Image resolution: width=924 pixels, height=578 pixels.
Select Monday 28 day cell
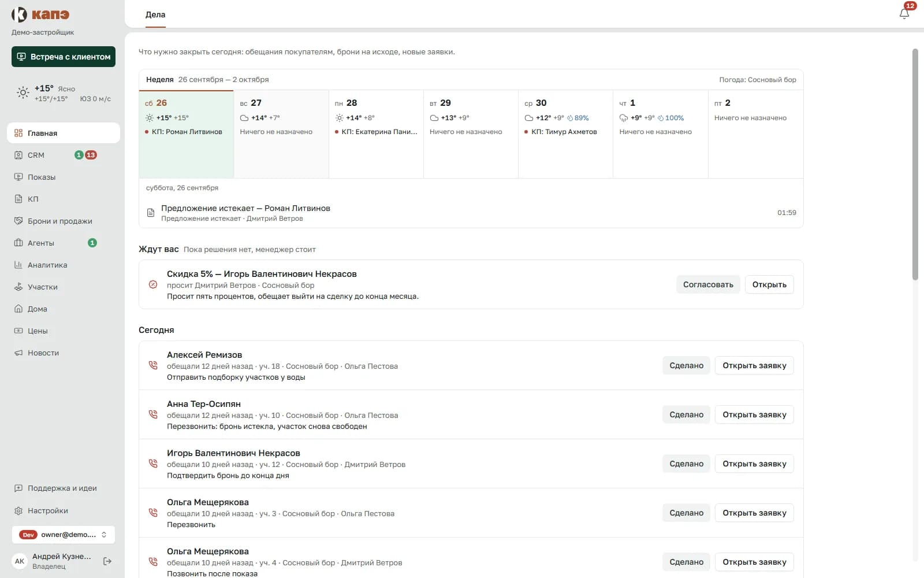point(376,134)
